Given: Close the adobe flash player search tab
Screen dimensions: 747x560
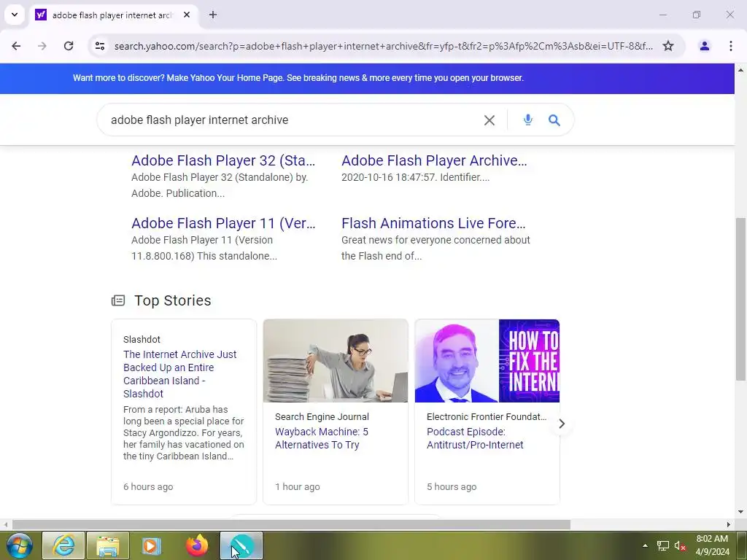Looking at the screenshot, I should coord(187,15).
